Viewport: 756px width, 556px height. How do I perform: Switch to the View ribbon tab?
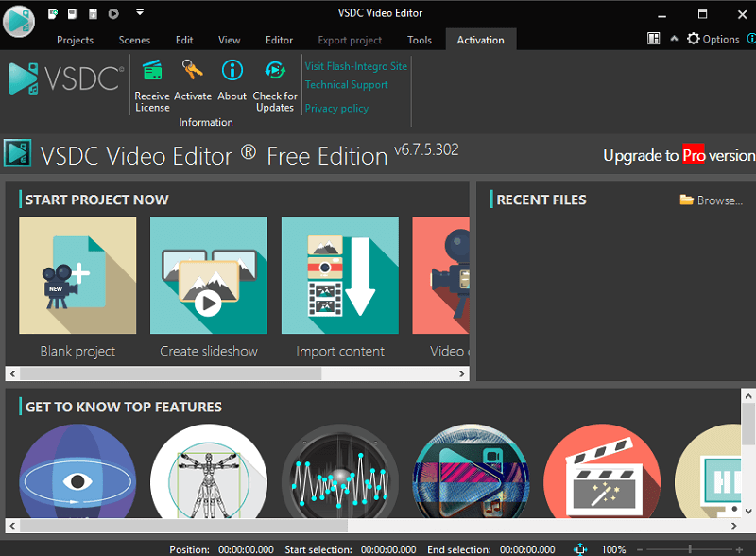tap(229, 40)
